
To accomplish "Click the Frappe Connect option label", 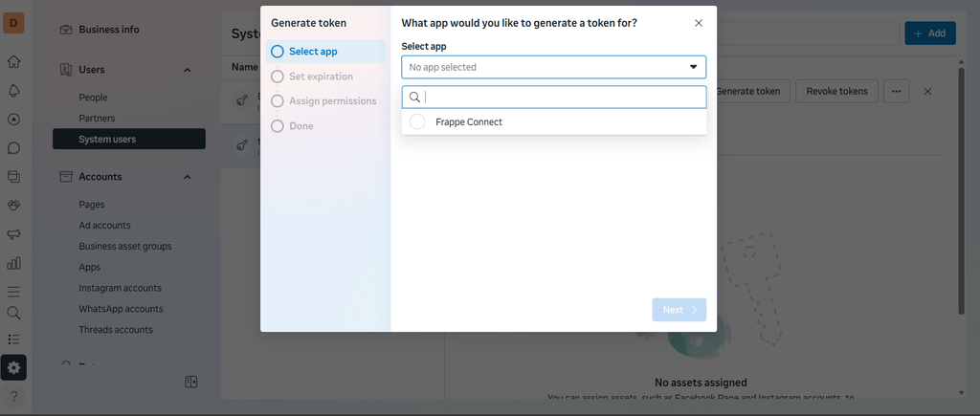I will point(469,121).
